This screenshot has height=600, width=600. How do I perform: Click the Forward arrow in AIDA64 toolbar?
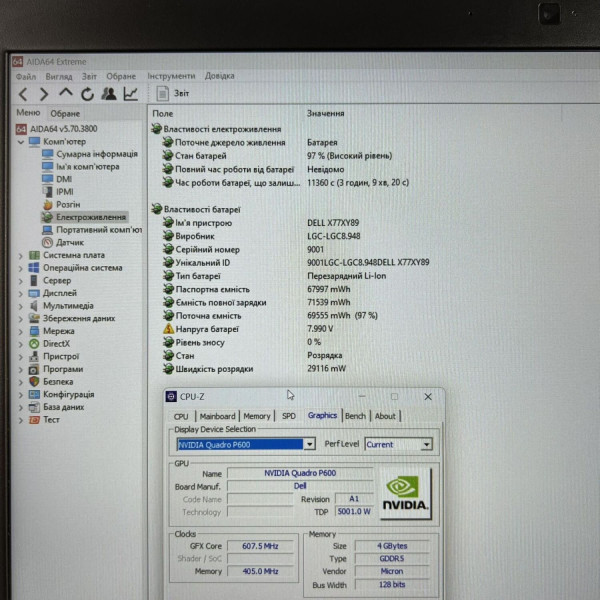coord(44,94)
